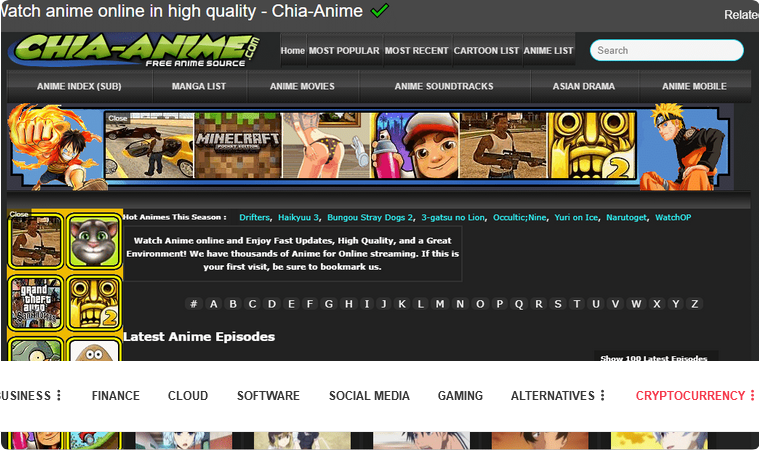This screenshot has width=759, height=450.
Task: Open the ANIME MOVIES tab
Action: (303, 86)
